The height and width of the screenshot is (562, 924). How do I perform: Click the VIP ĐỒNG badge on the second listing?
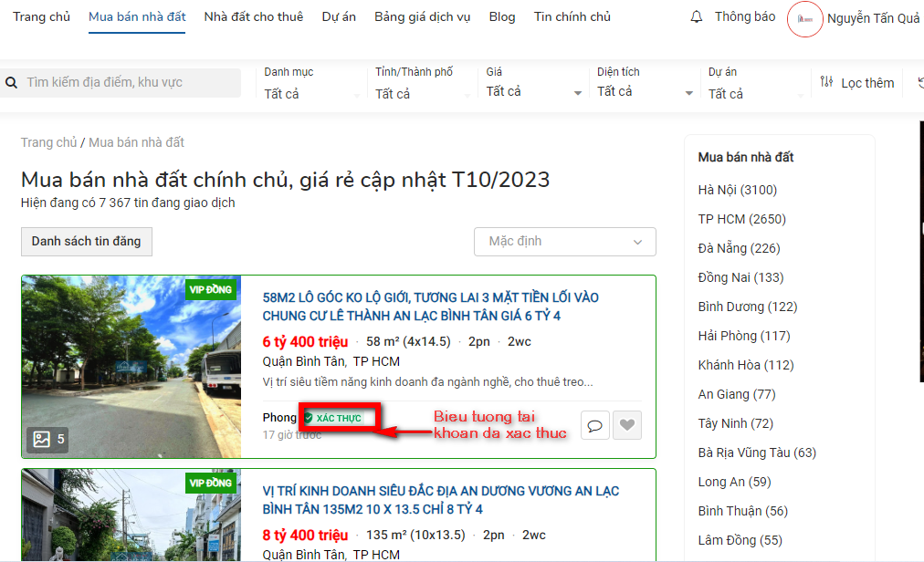point(211,483)
